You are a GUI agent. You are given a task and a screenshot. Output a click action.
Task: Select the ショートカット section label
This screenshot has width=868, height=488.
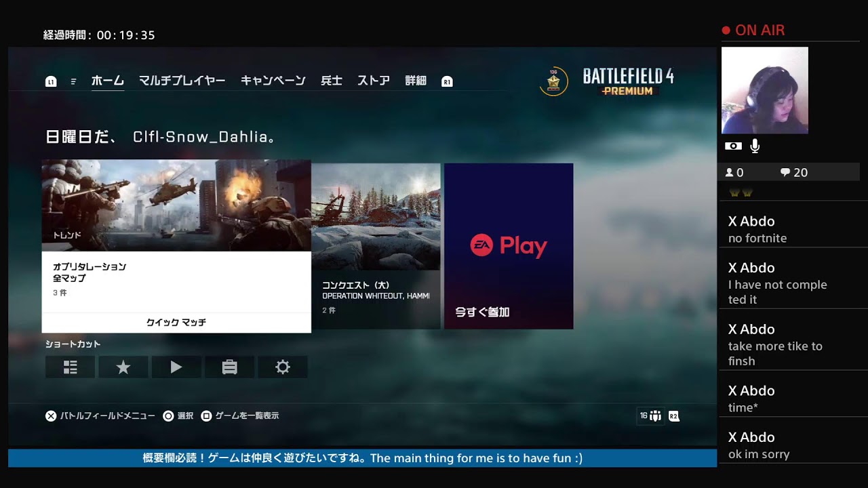tap(73, 344)
